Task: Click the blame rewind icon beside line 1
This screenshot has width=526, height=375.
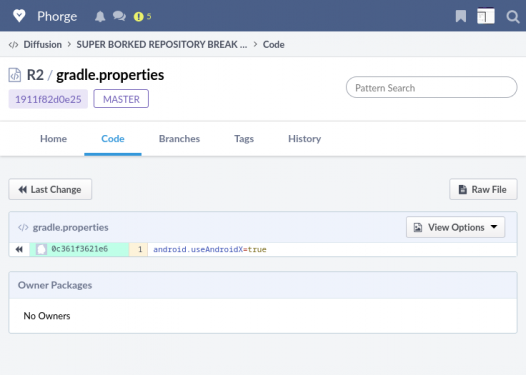Action: tap(19, 249)
